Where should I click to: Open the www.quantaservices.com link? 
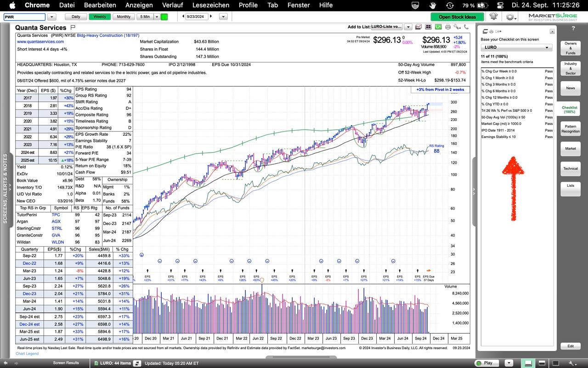40,42
